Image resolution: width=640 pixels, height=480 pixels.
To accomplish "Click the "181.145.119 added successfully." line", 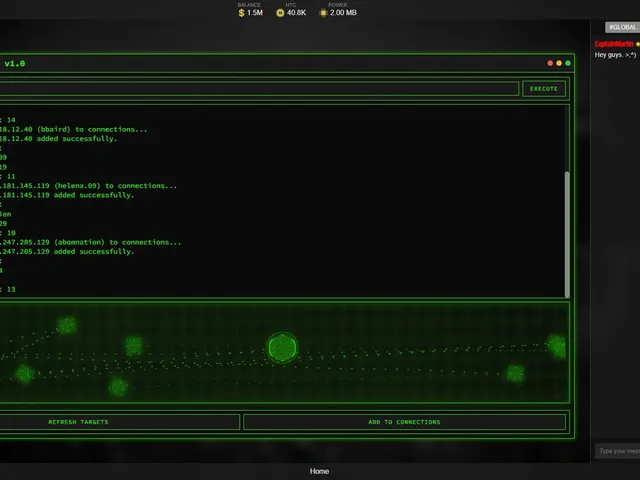I will [x=67, y=195].
